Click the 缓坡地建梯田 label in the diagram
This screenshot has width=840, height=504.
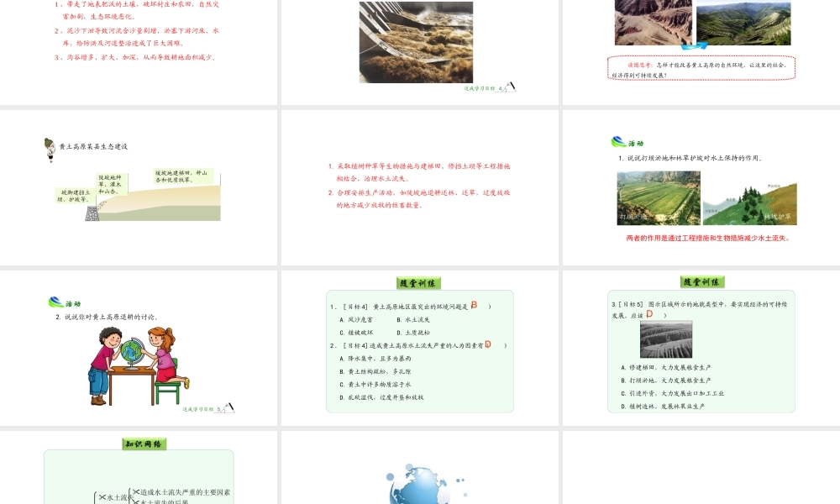(x=182, y=176)
